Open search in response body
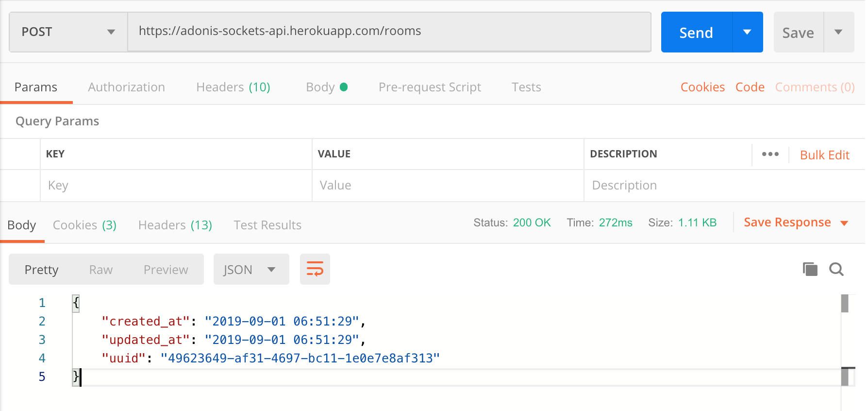The image size is (868, 411). (836, 269)
